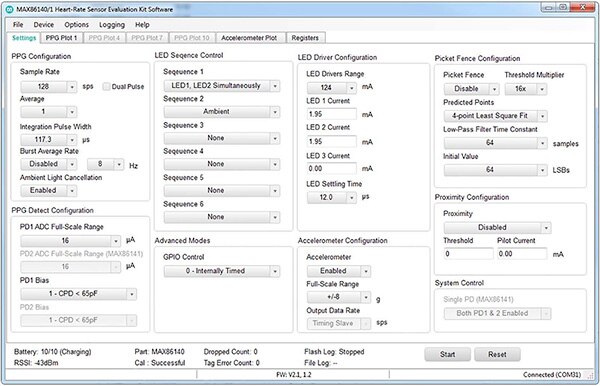Open the Options menu
The height and width of the screenshot is (386, 600).
(77, 24)
